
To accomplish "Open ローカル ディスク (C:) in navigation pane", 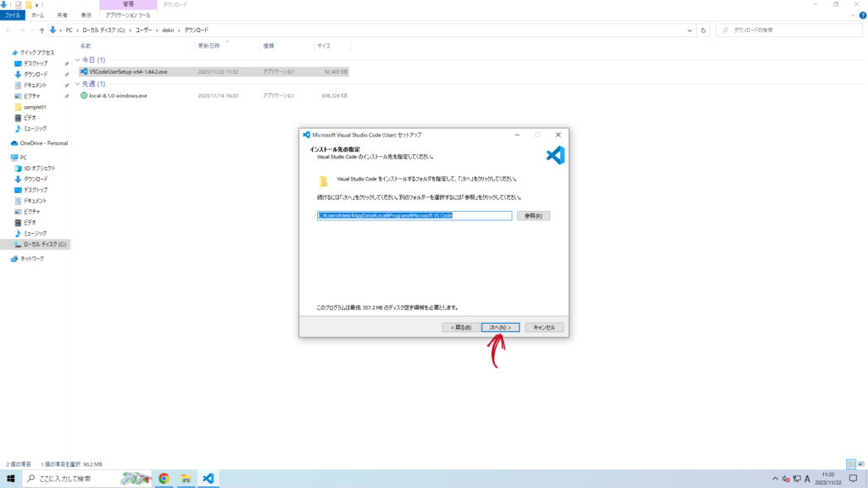I will pyautogui.click(x=44, y=244).
